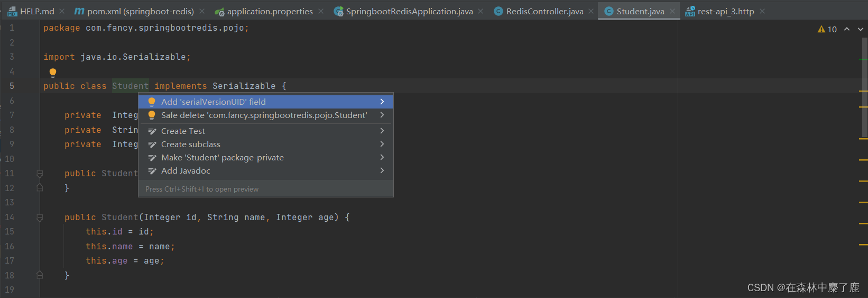
Task: Close the RedisController.java tab
Action: pyautogui.click(x=591, y=11)
